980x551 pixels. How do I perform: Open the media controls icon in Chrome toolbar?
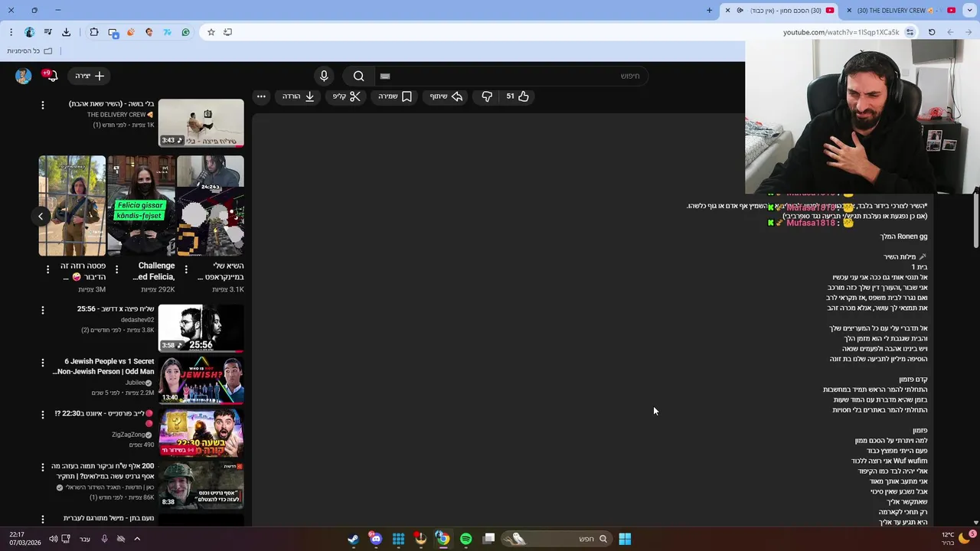[x=47, y=32]
